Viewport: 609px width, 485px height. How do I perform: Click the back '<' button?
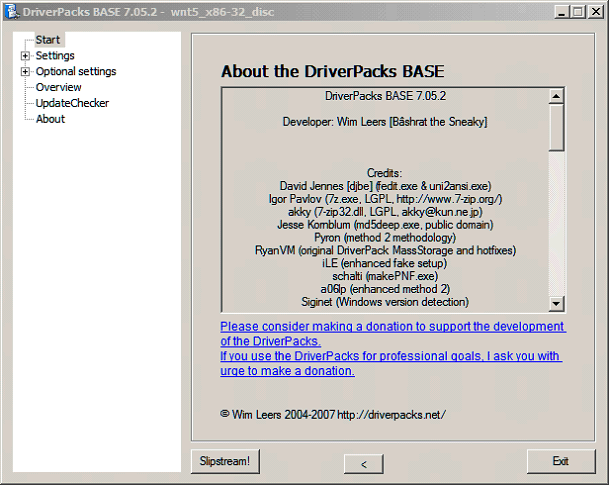click(364, 463)
